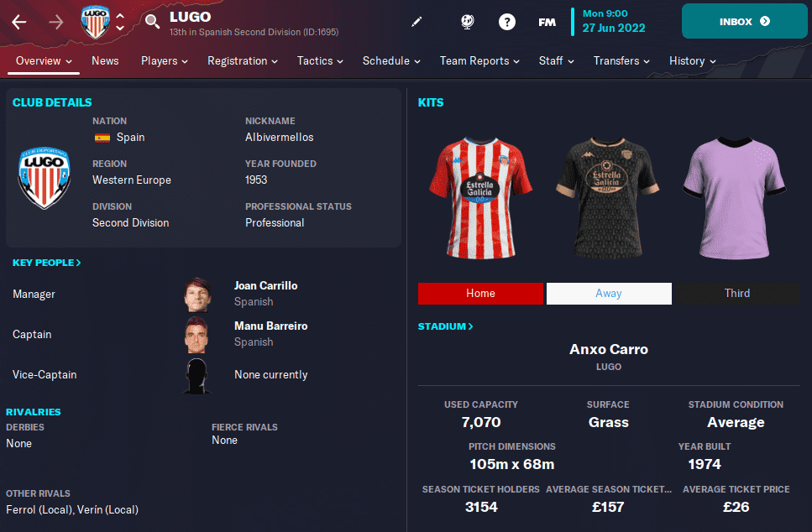Viewport: 812px width, 532px height.
Task: Click the back navigation arrow
Action: (19, 22)
